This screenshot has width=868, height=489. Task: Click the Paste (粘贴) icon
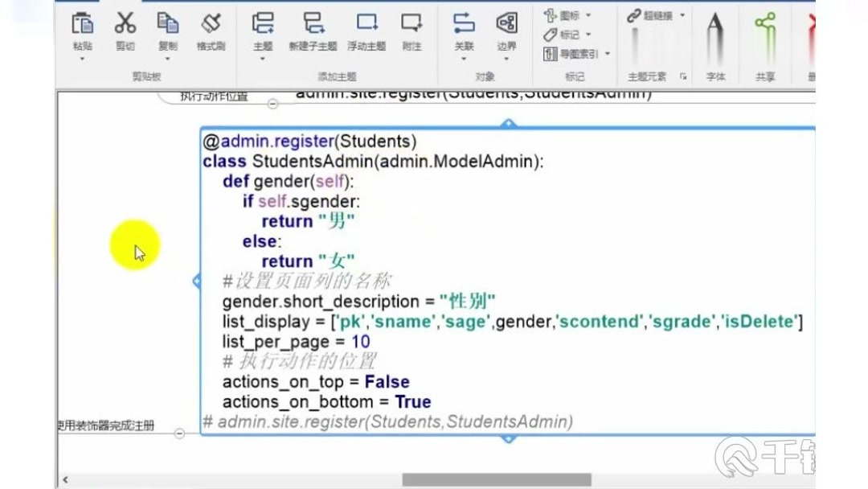[81, 24]
